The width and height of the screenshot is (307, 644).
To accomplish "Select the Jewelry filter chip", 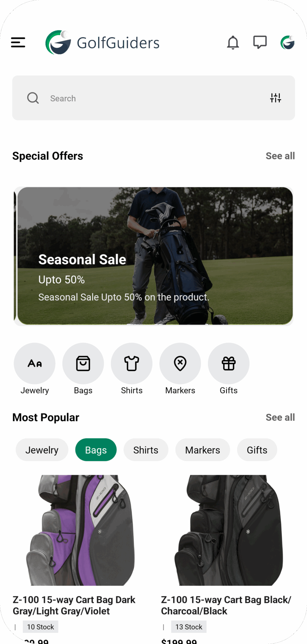I will (42, 450).
